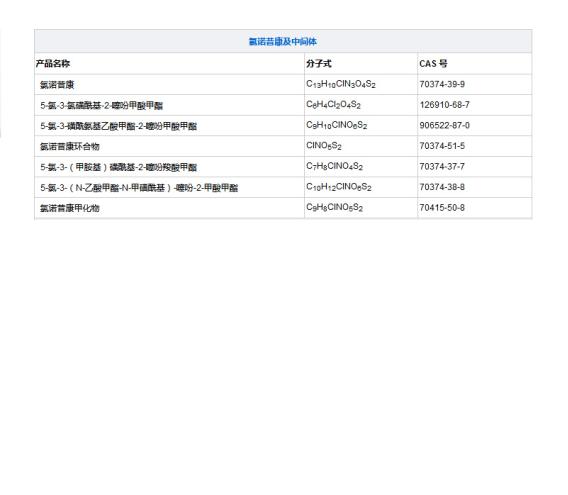Select CAS number 70374-37-7
Screen dimensions: 568x495
(442, 166)
